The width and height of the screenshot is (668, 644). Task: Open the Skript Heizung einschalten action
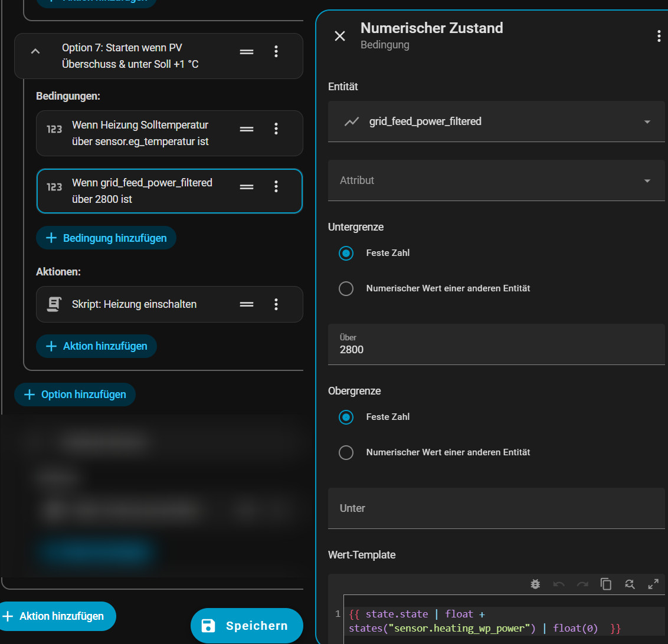point(134,304)
